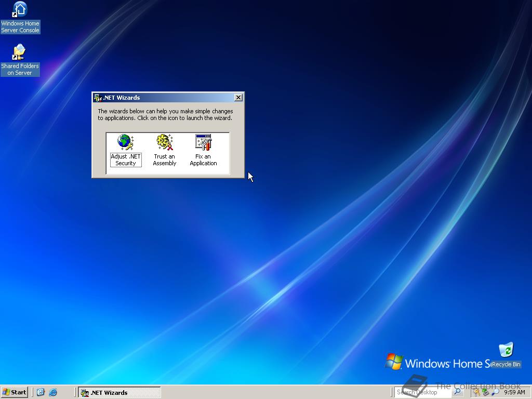Open the Start menu
This screenshot has height=399, width=532.
14,392
